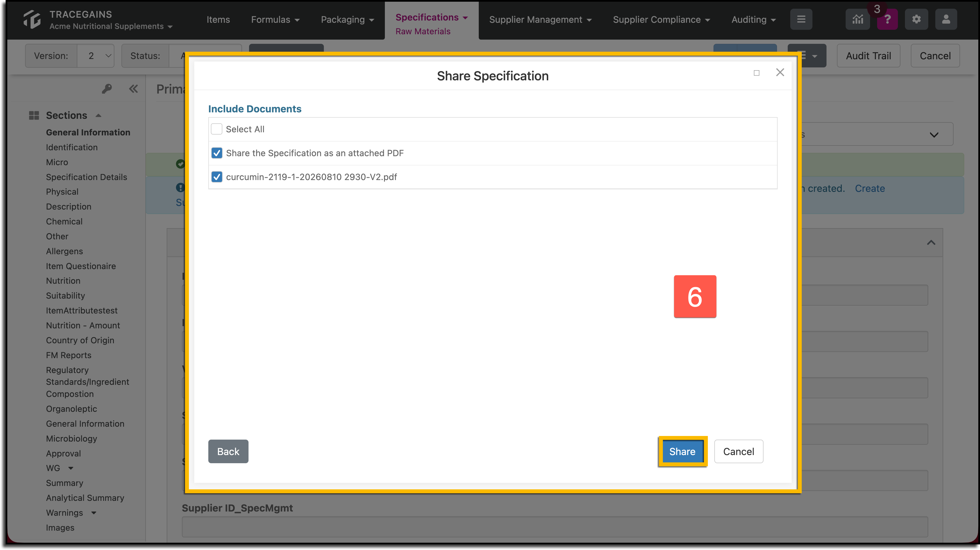
Task: Open the analytics chart icon
Action: click(x=857, y=19)
